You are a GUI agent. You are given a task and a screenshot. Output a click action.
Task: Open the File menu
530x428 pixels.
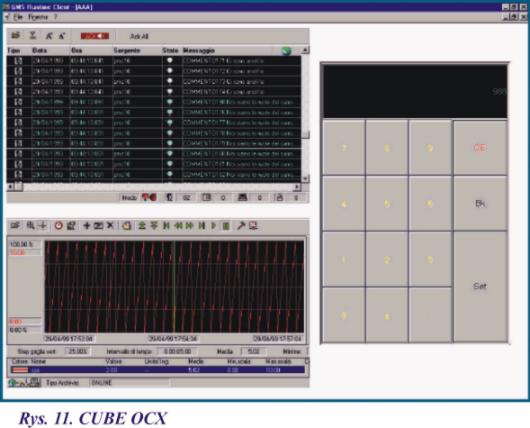[18, 17]
